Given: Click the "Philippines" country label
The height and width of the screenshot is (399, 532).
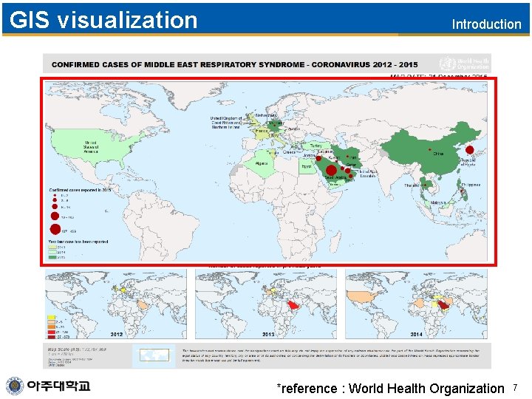Looking at the screenshot, I should point(471,185).
